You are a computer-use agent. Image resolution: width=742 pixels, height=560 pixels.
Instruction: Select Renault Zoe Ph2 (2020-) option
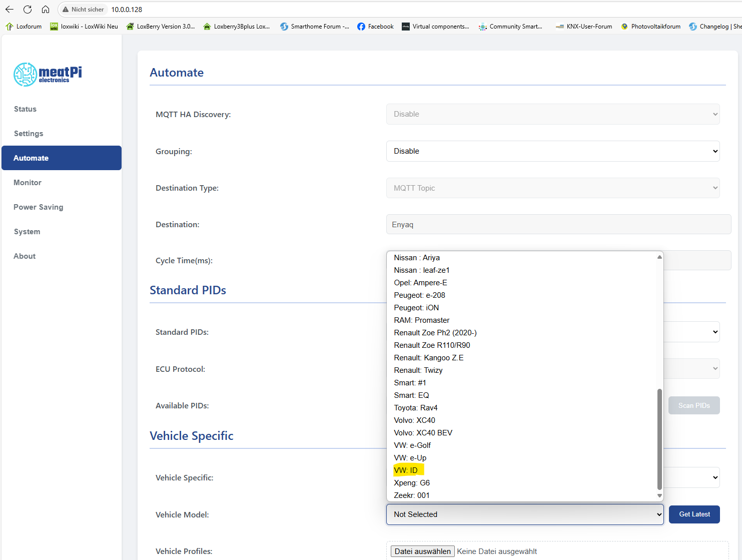(x=522, y=333)
